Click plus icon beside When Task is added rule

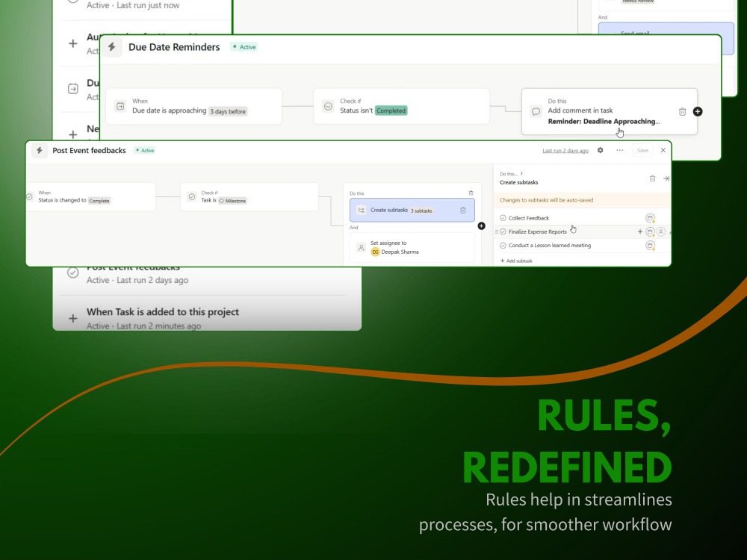tap(73, 318)
